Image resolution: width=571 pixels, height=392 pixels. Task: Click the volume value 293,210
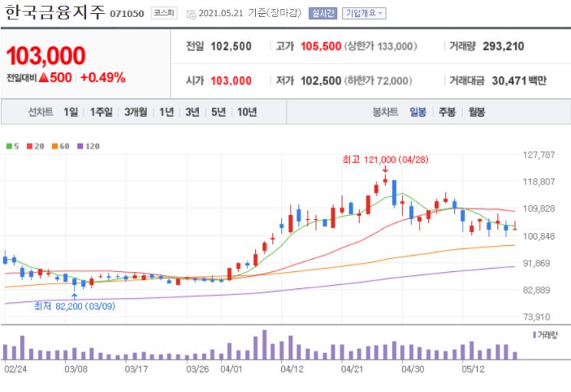(x=503, y=46)
